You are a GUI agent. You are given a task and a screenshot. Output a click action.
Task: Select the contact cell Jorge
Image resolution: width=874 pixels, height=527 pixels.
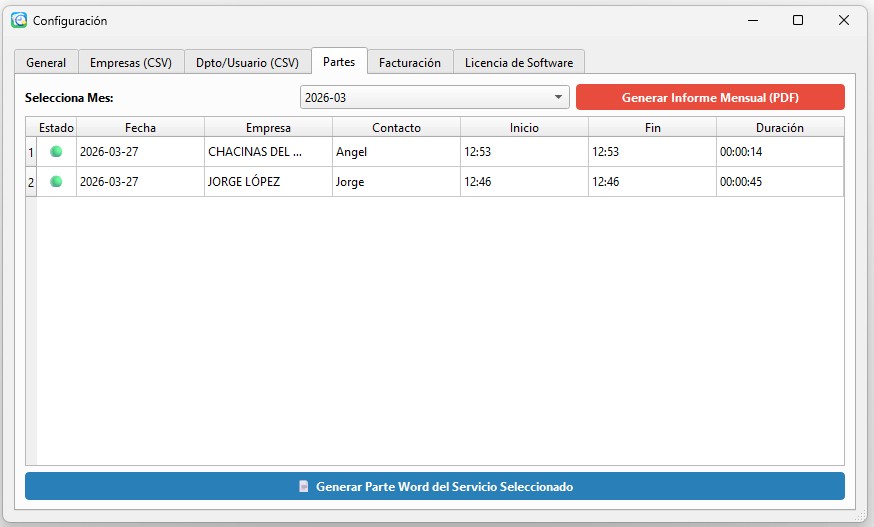(x=396, y=182)
